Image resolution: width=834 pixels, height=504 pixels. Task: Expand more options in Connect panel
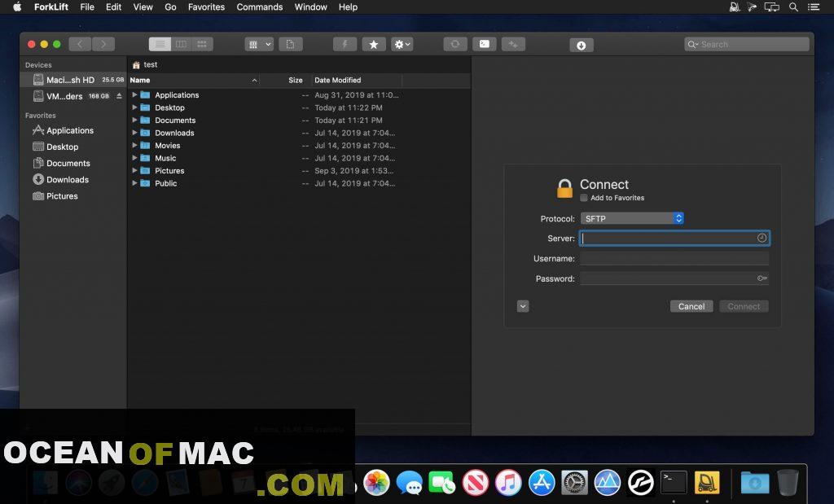(523, 306)
